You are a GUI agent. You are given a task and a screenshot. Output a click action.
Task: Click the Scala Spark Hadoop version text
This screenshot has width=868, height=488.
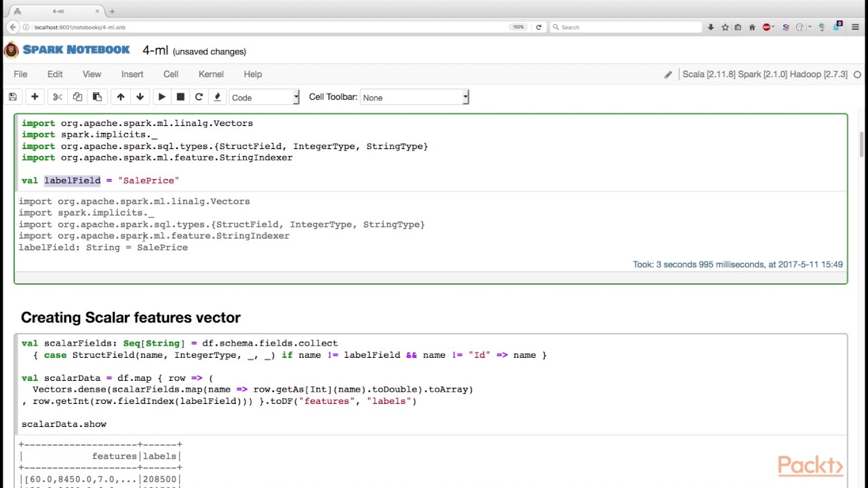tap(765, 75)
